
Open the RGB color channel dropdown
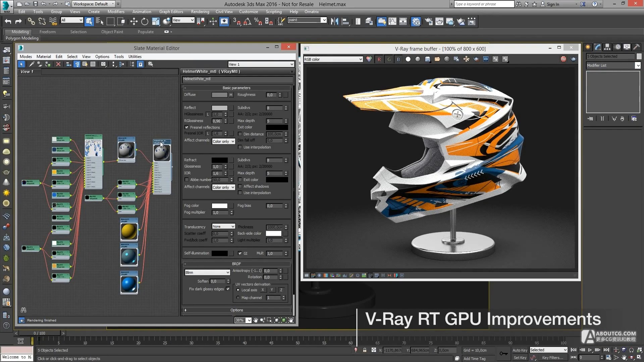click(x=333, y=59)
